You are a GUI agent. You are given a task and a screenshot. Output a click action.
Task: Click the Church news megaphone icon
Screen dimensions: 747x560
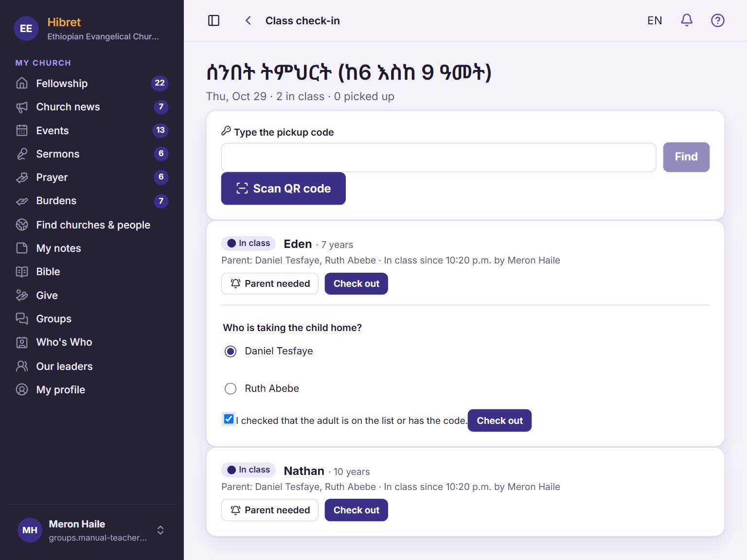coord(22,107)
